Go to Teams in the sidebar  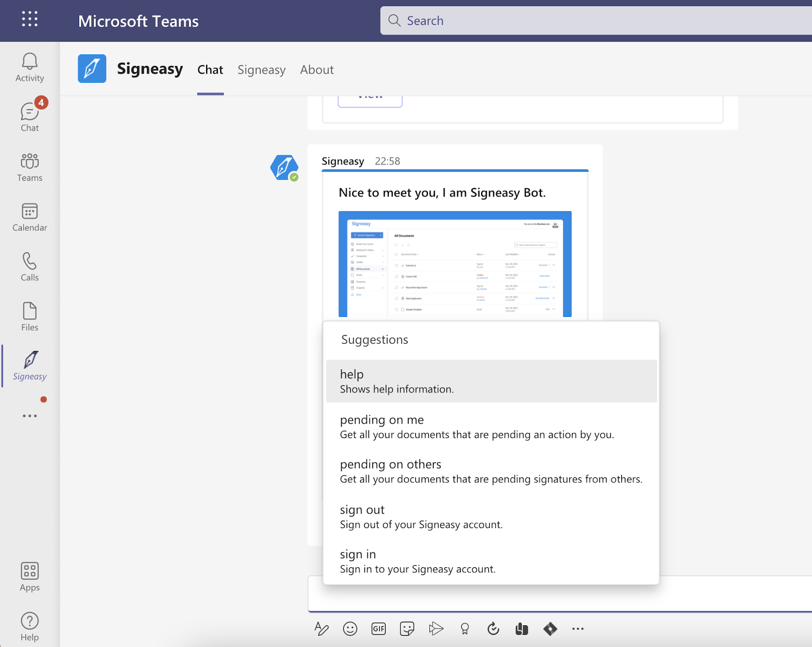click(x=29, y=168)
